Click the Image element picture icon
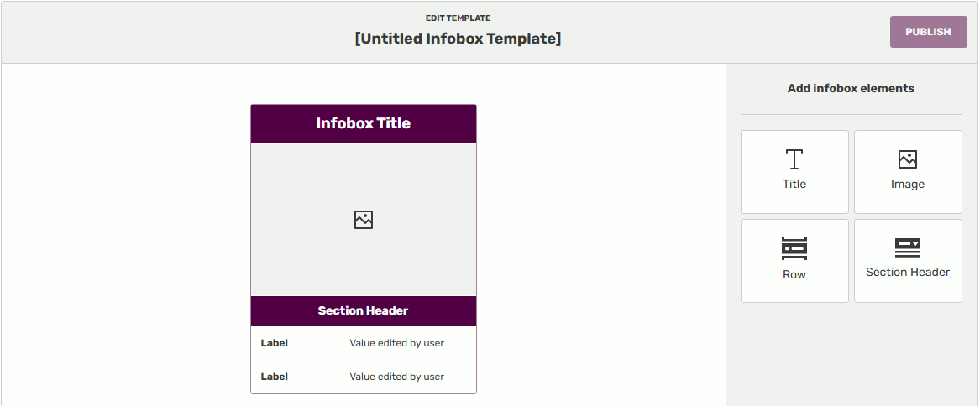The width and height of the screenshot is (980, 406). tap(908, 159)
